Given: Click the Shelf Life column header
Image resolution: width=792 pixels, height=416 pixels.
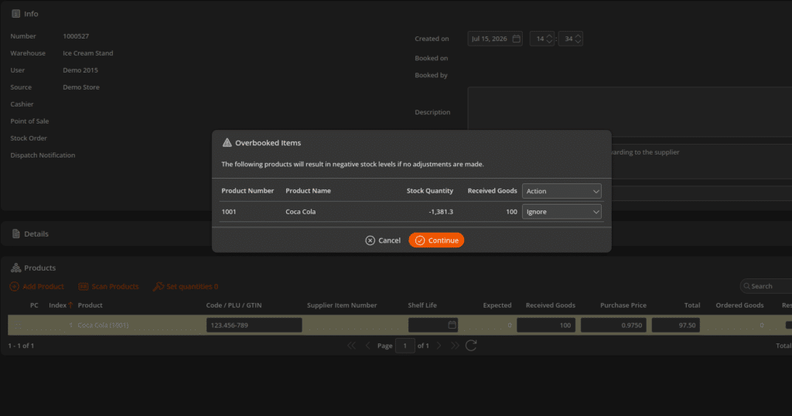Looking at the screenshot, I should coord(422,305).
